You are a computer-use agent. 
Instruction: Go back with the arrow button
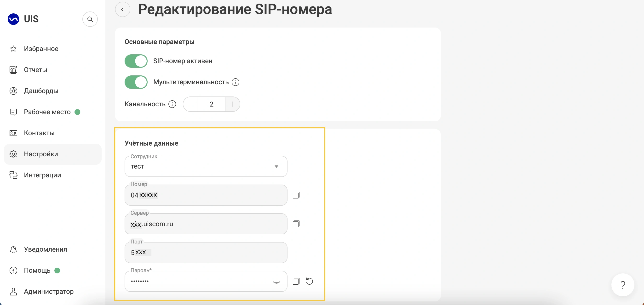tap(122, 10)
